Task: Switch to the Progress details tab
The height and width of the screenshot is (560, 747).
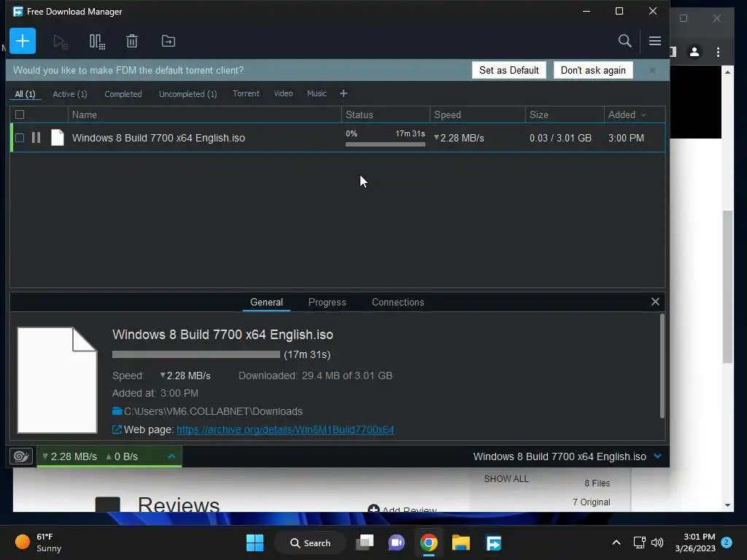Action: click(x=327, y=302)
